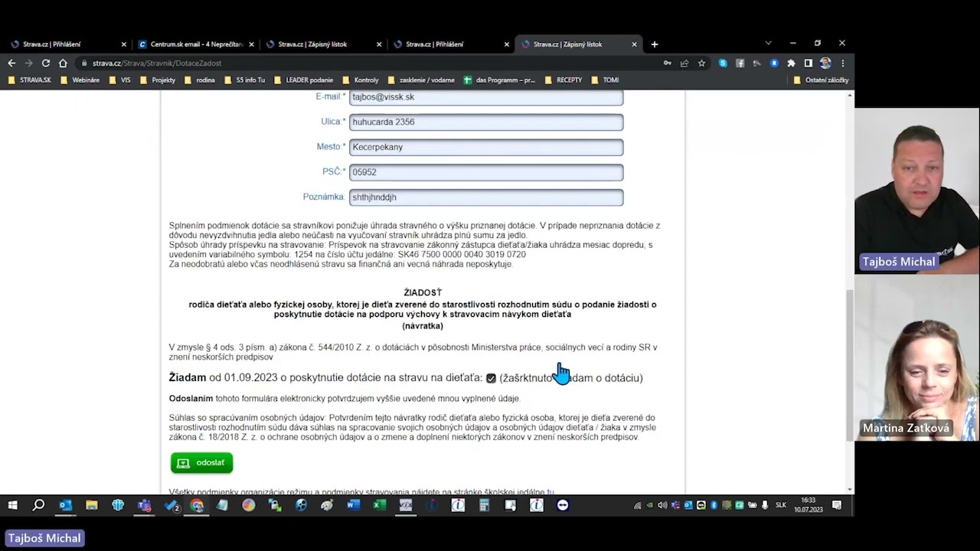The image size is (980, 551).
Task: Switch to the Centrum.sk email tab
Action: [195, 44]
